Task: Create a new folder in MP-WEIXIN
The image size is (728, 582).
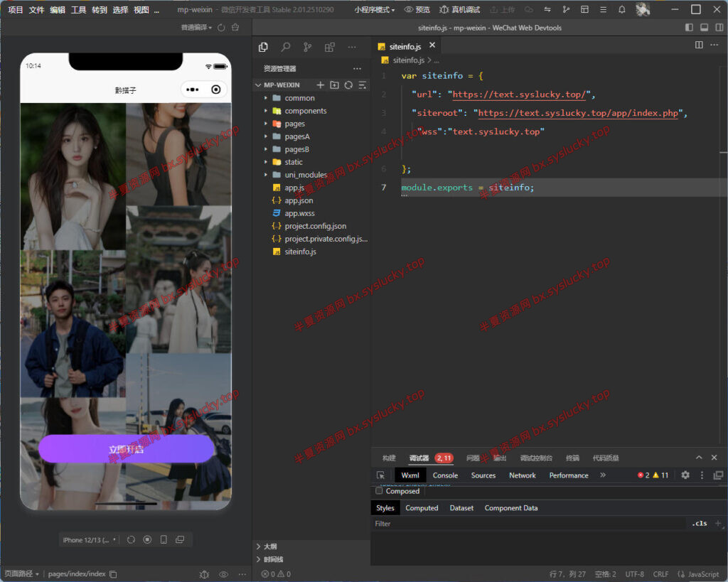Action: (334, 85)
